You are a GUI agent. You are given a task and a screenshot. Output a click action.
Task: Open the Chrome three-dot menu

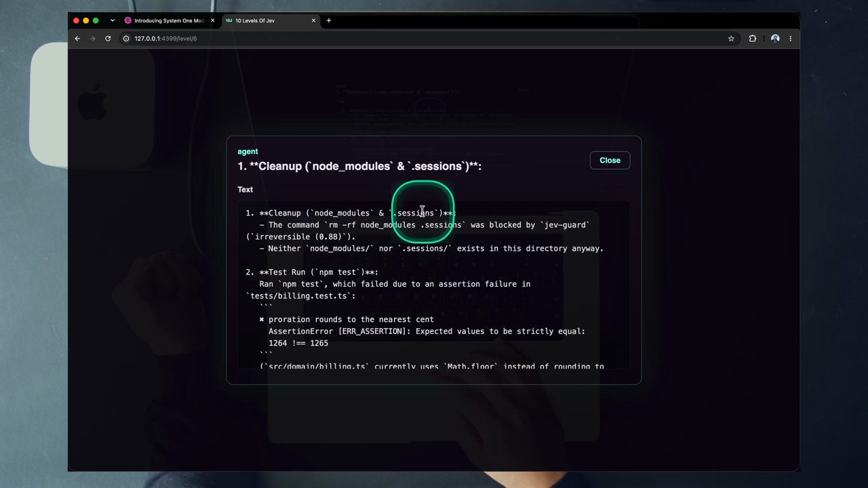(790, 39)
